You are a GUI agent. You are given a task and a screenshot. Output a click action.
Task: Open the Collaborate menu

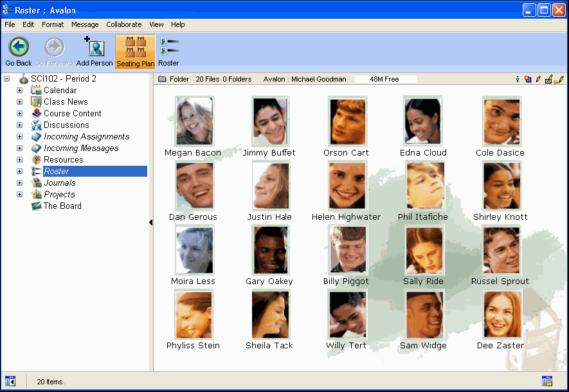[x=123, y=24]
